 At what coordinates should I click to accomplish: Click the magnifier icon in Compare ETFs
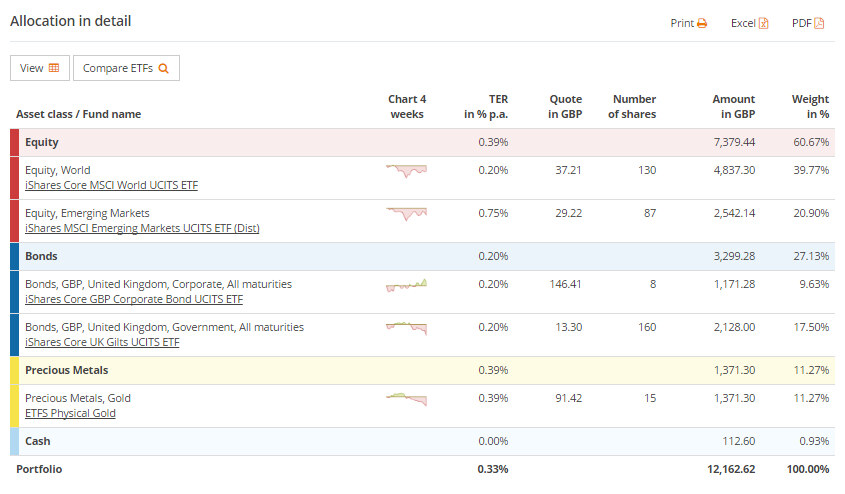[x=164, y=68]
